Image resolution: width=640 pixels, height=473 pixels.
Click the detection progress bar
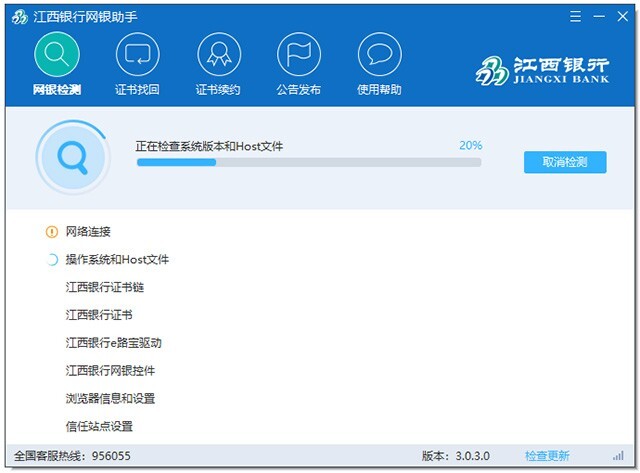[x=309, y=162]
